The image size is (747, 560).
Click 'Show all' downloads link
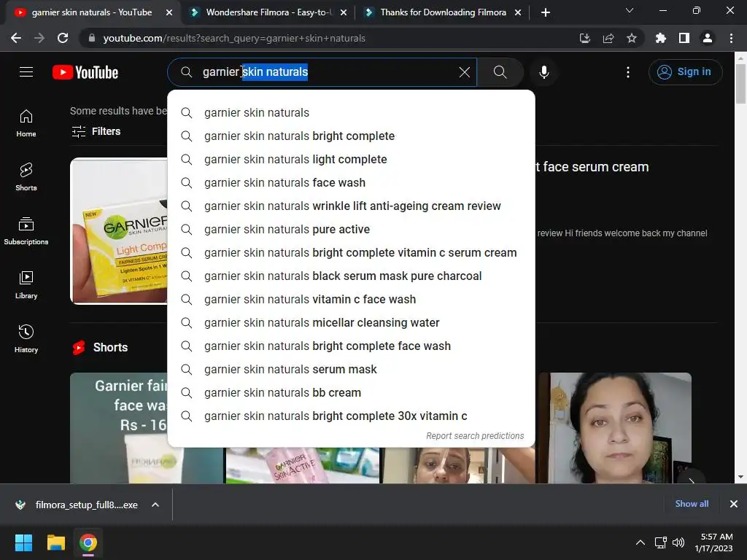coord(692,504)
